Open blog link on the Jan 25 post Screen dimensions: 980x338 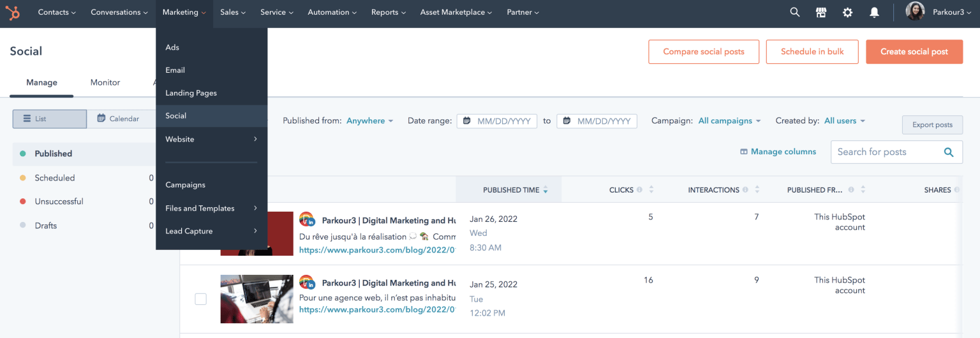pyautogui.click(x=378, y=310)
